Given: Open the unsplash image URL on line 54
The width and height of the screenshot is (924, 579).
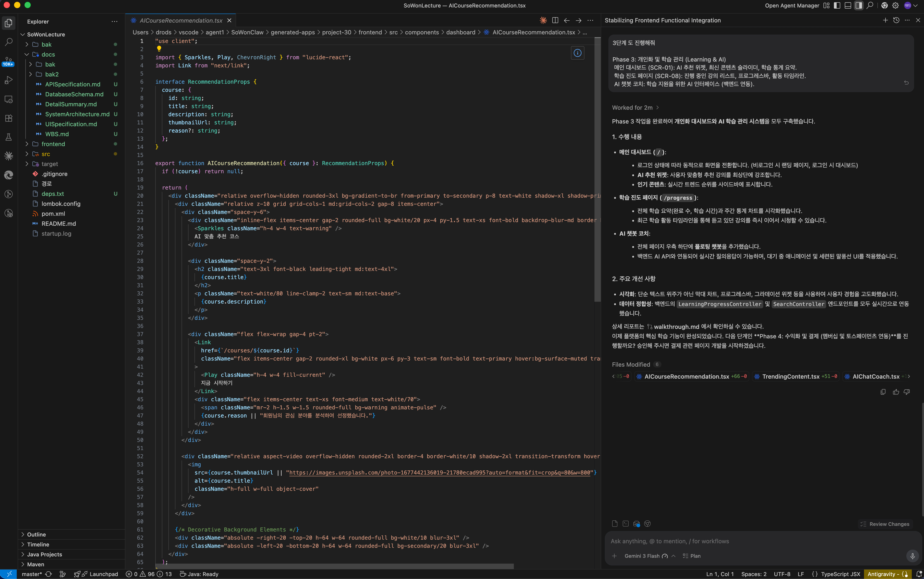Looking at the screenshot, I should (x=440, y=472).
